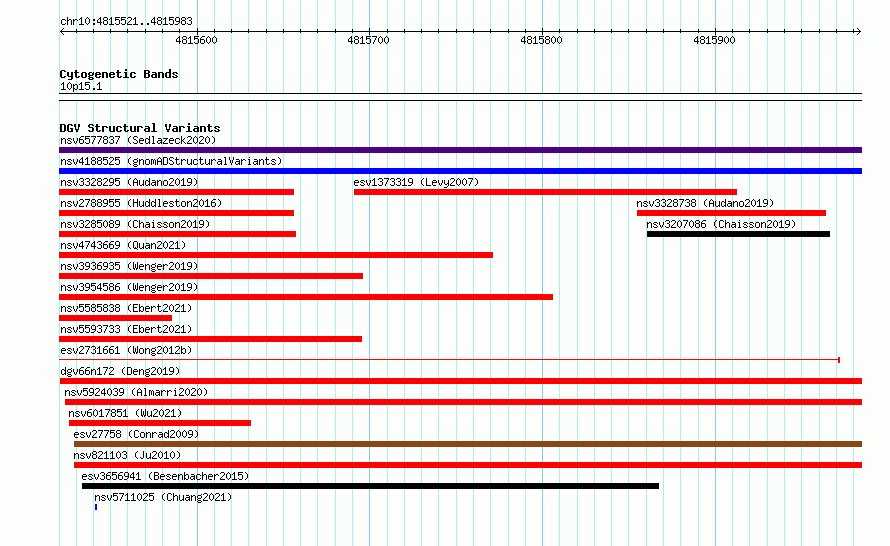This screenshot has height=546, width=890.
Task: Select the red nsv5924039 variant bar
Action: coord(463,402)
